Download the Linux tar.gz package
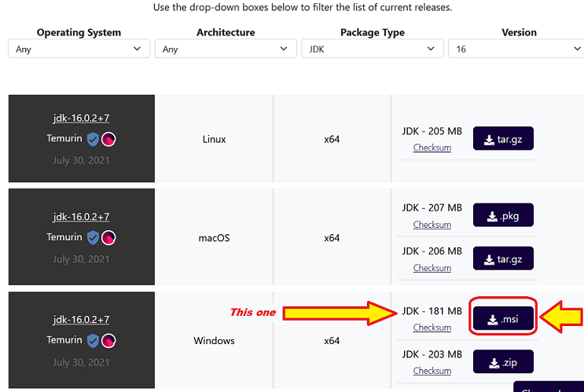Image resolution: width=584 pixels, height=392 pixels. [503, 139]
